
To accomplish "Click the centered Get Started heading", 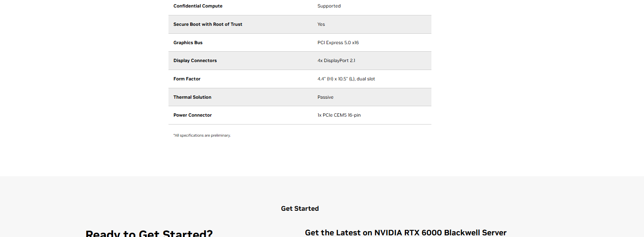I will point(300,209).
